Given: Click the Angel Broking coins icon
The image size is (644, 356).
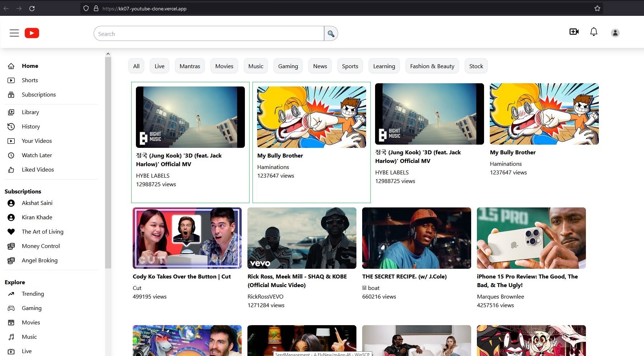Looking at the screenshot, I should point(11,261).
